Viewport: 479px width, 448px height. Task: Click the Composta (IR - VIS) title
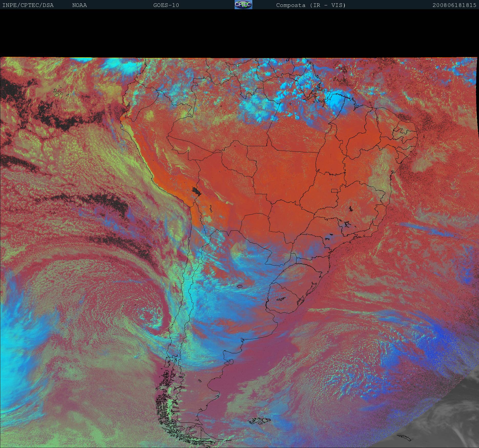click(x=311, y=5)
